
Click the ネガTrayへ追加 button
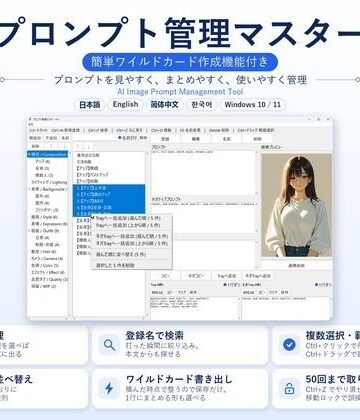point(258,276)
